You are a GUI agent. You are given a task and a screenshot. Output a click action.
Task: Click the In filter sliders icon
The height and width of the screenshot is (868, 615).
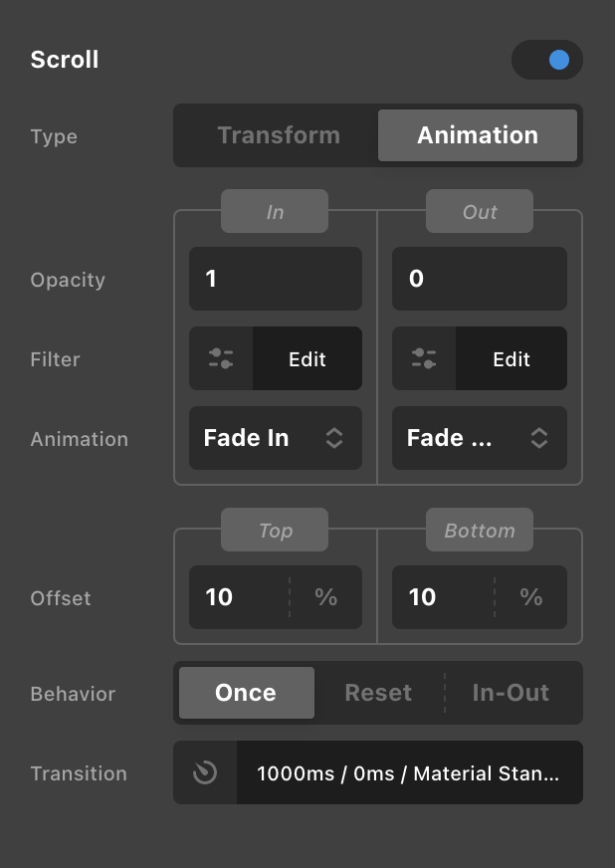[x=221, y=358]
